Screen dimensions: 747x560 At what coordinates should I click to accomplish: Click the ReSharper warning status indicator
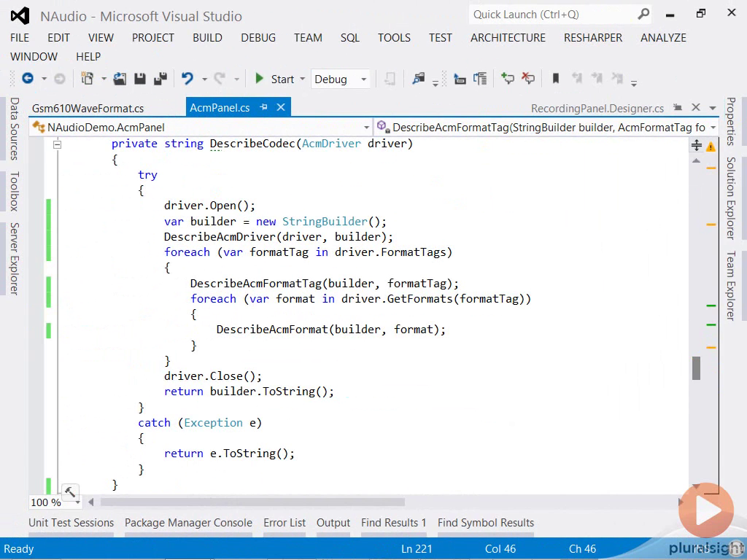(x=711, y=147)
